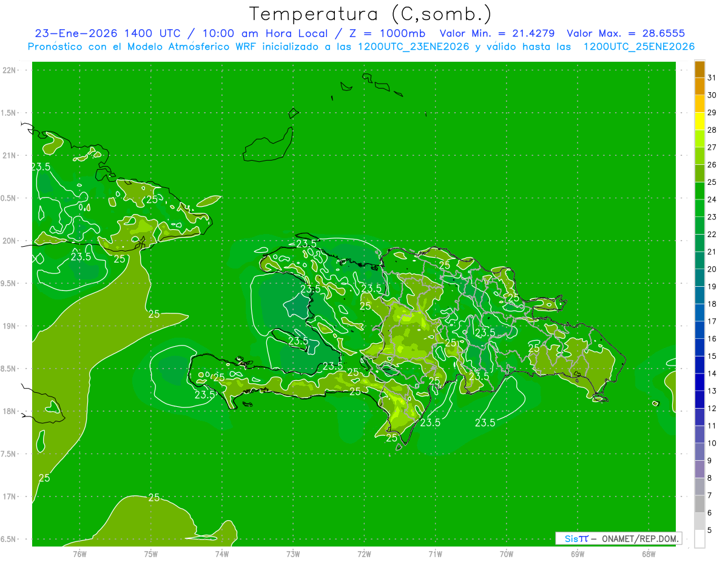Click the legend value 21
Viewport: 728px width, 562px height.
tap(712, 252)
